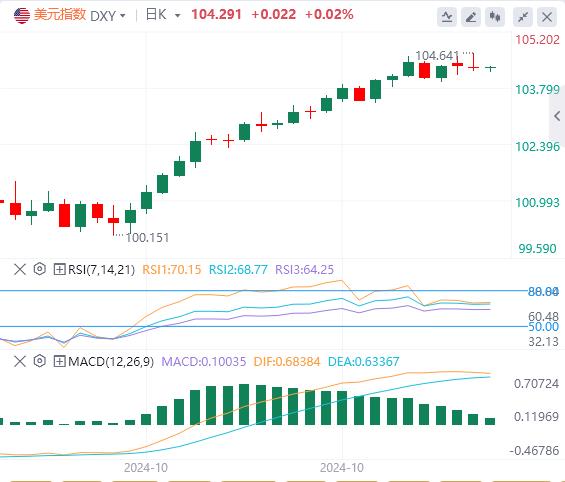Open MACD indicator settings gear
Viewport: 565px width, 482px height.
40,361
